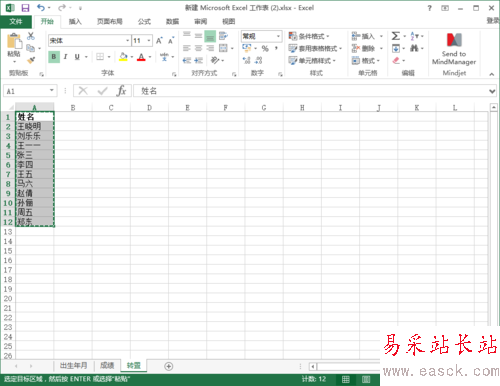The height and width of the screenshot is (386, 500).
Task: Open the 成绩 sheet tab
Action: (x=107, y=366)
